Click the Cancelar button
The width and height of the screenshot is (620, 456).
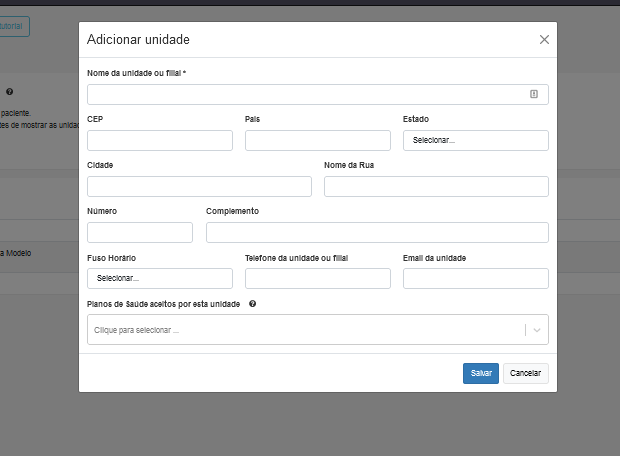pyautogui.click(x=525, y=373)
